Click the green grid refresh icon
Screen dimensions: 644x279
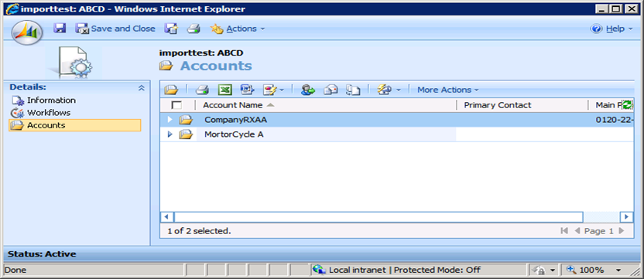point(627,104)
